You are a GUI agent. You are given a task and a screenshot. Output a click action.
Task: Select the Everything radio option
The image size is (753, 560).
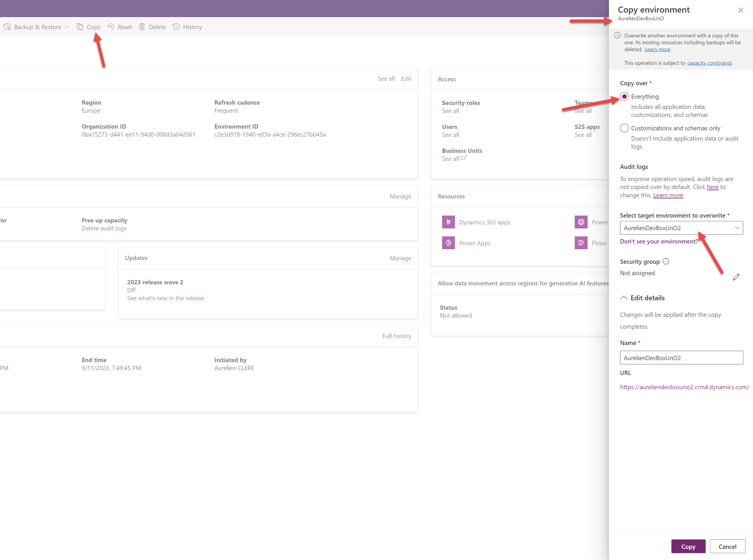coord(624,97)
